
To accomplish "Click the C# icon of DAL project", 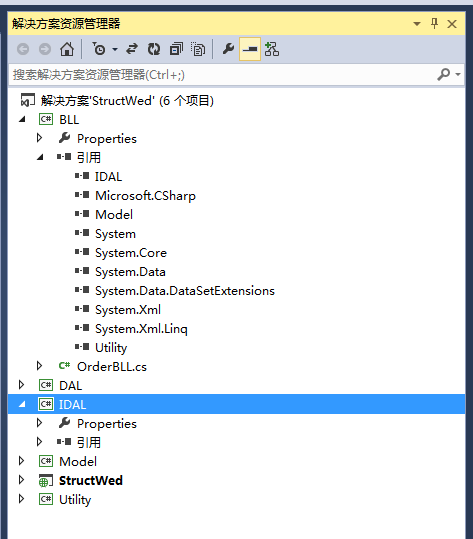I will click(x=46, y=385).
